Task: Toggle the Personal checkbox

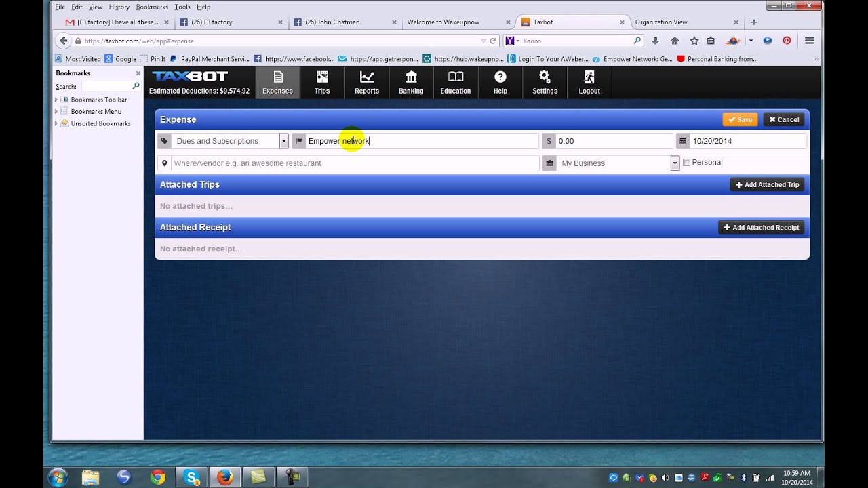Action: (686, 163)
